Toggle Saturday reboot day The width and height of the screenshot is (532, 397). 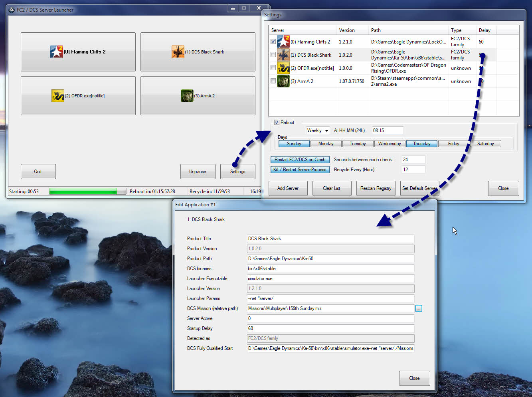pyautogui.click(x=486, y=144)
